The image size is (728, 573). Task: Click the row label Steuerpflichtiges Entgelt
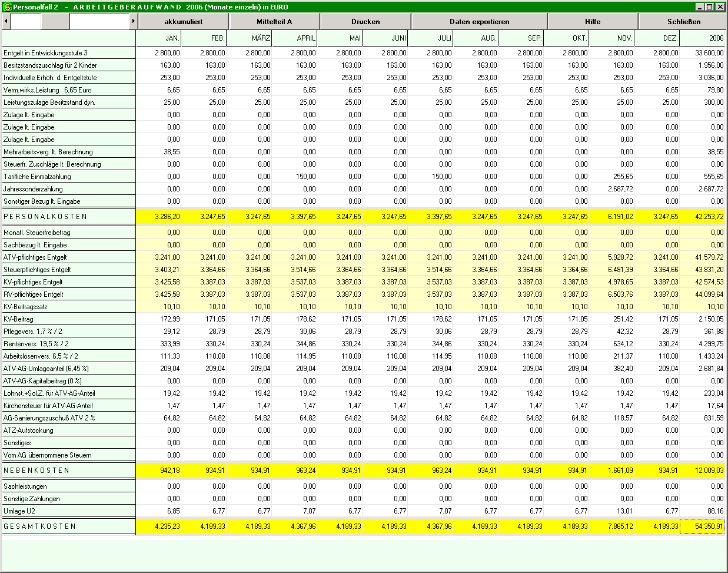(69, 270)
